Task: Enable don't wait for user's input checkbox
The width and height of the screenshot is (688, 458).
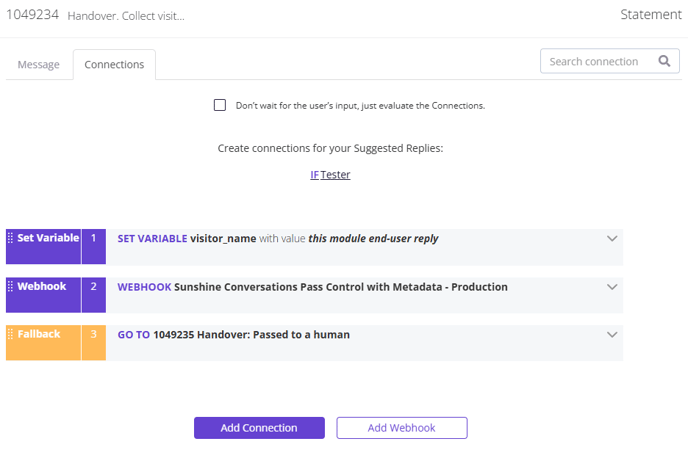Action: point(220,105)
